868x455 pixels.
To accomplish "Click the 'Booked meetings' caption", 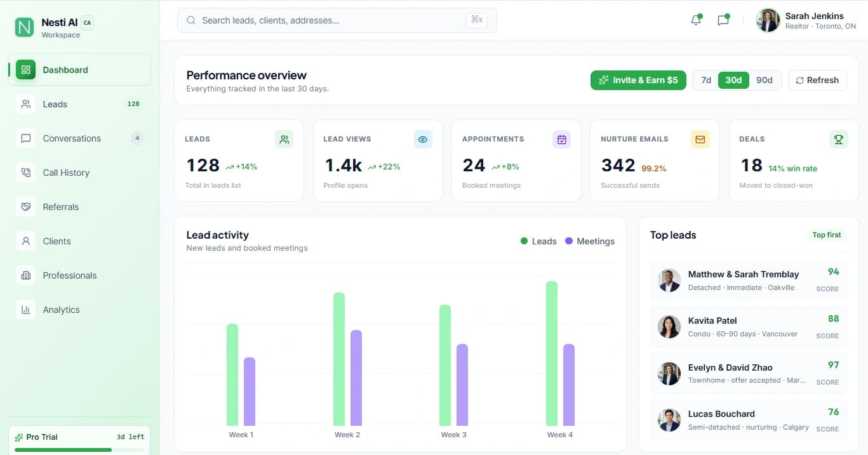I will tap(491, 185).
